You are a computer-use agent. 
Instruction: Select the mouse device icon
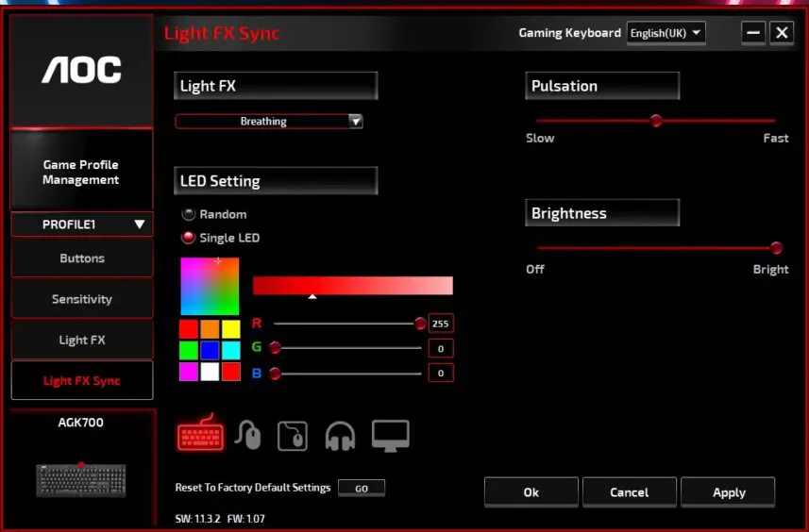pos(247,435)
